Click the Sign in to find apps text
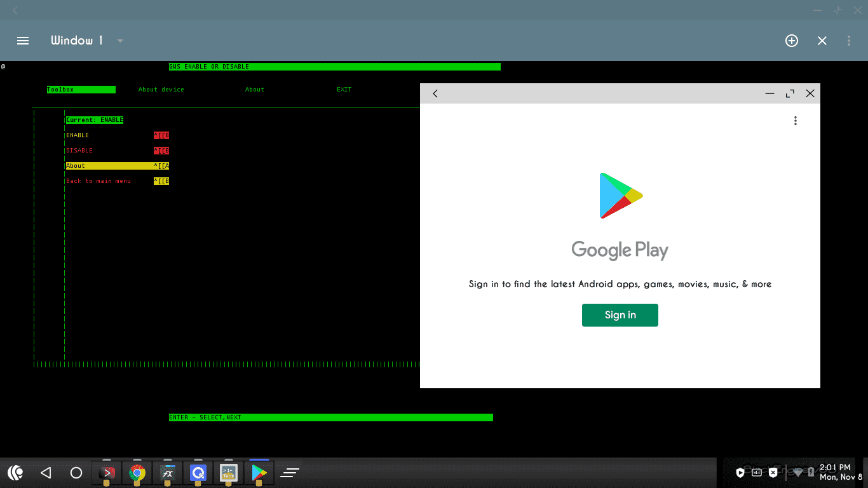 [620, 284]
